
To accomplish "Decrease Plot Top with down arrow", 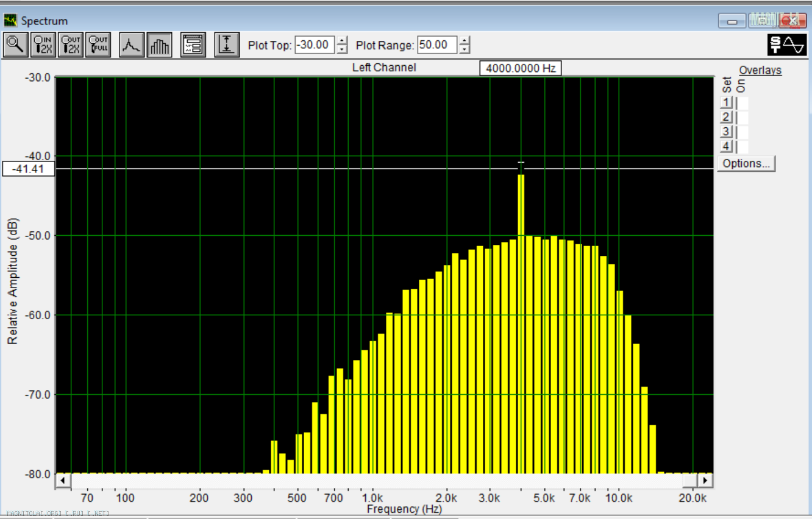I will 343,49.
